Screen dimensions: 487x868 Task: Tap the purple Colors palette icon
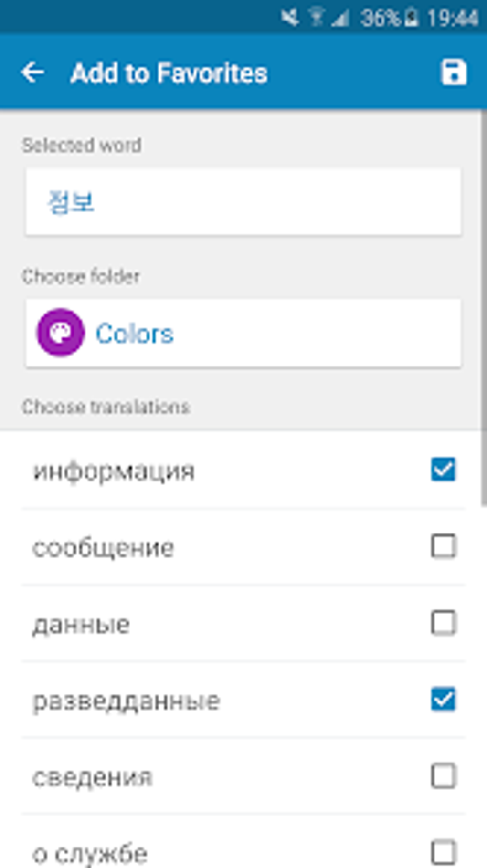(x=61, y=333)
